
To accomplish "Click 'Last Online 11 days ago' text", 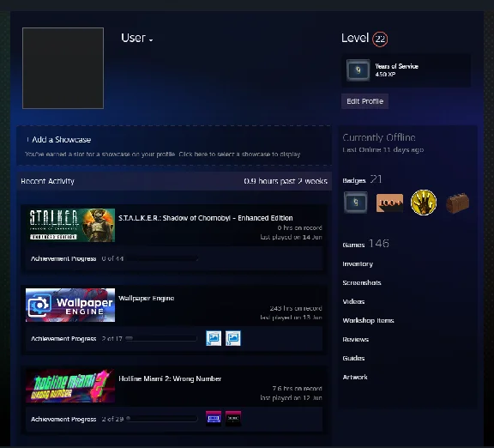I will click(383, 149).
